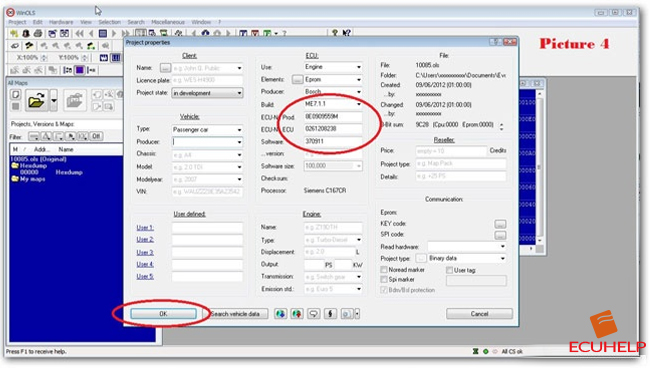Click the client Name browse button

(165, 68)
